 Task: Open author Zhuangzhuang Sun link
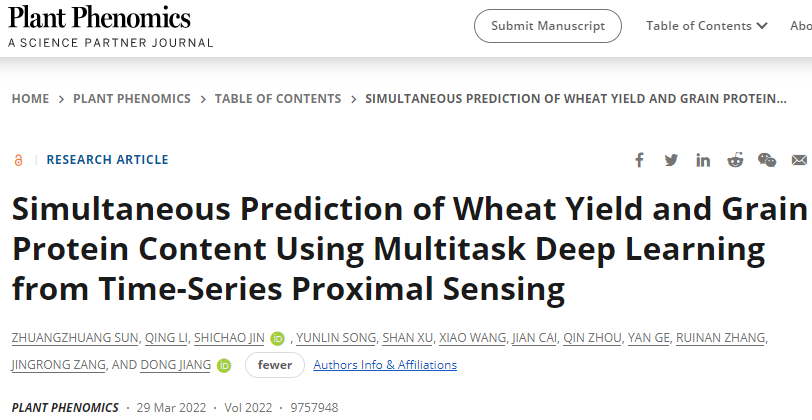click(75, 338)
